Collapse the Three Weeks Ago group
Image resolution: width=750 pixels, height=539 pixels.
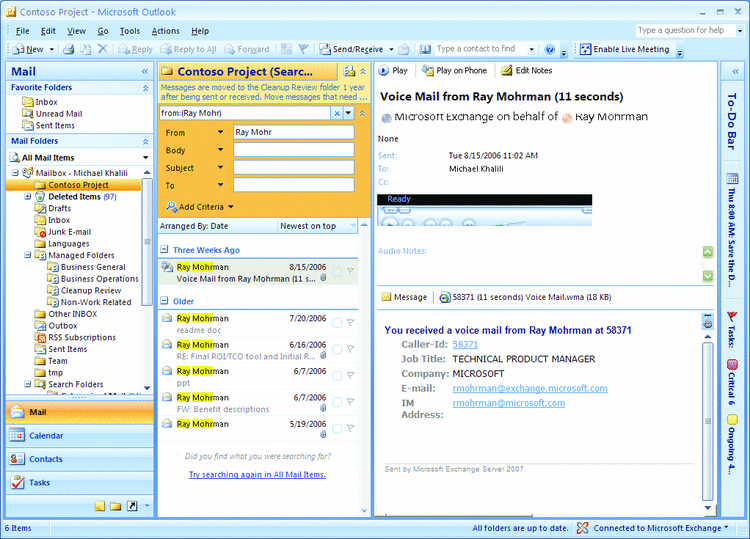tap(165, 250)
